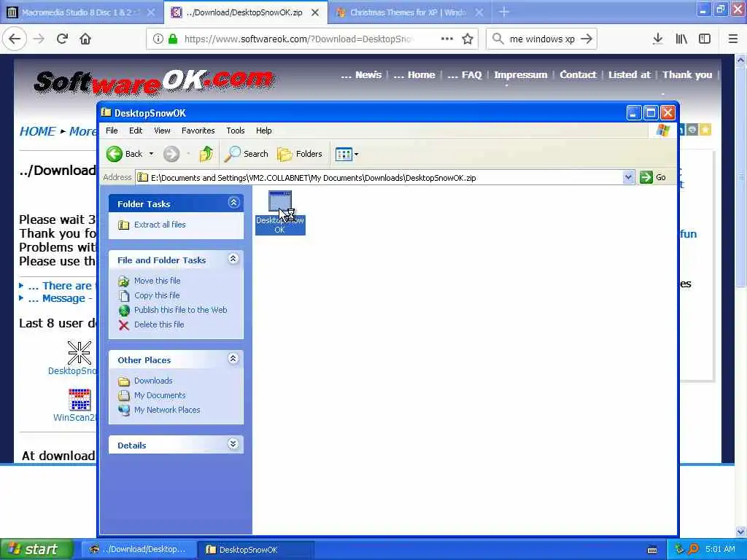
Task: Collapse the File and Folder Tasks panel
Action: (233, 259)
